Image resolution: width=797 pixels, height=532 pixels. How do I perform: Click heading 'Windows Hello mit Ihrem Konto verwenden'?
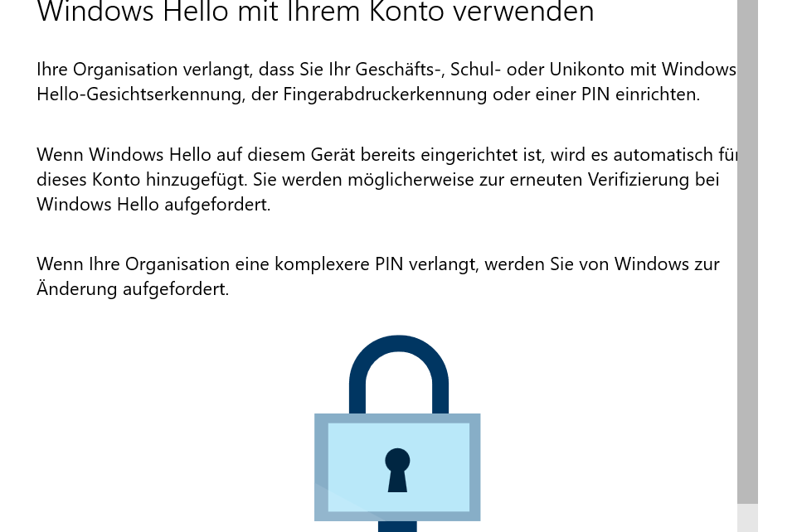click(x=315, y=12)
